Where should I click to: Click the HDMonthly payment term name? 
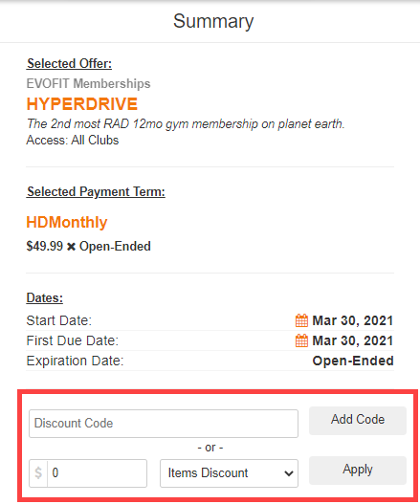[67, 223]
